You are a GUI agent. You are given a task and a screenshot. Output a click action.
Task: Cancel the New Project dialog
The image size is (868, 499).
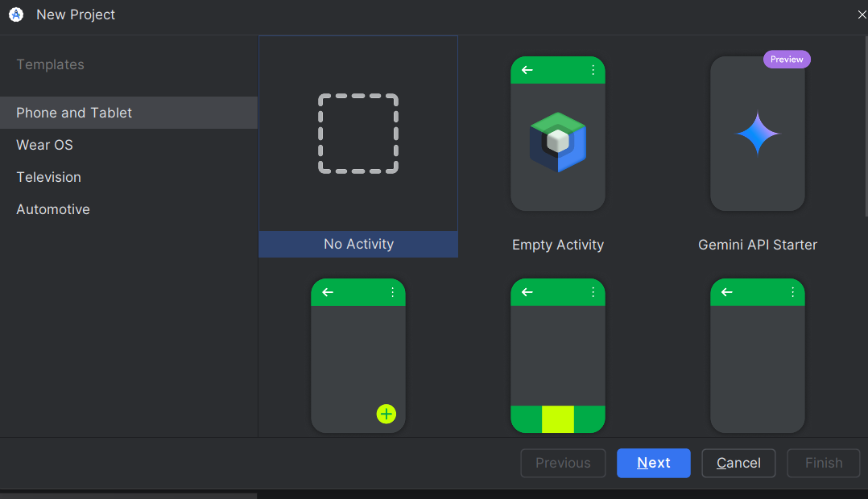(x=738, y=463)
